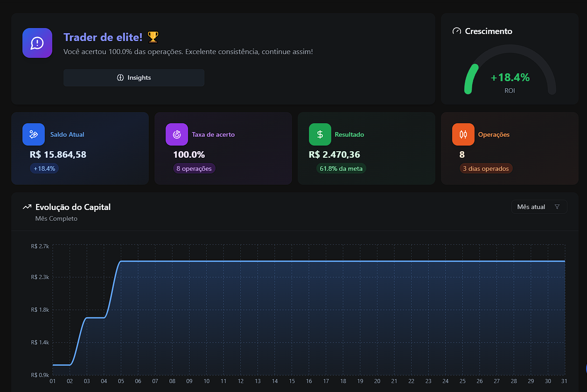Open the Mês atual period dropdown

(x=539, y=206)
